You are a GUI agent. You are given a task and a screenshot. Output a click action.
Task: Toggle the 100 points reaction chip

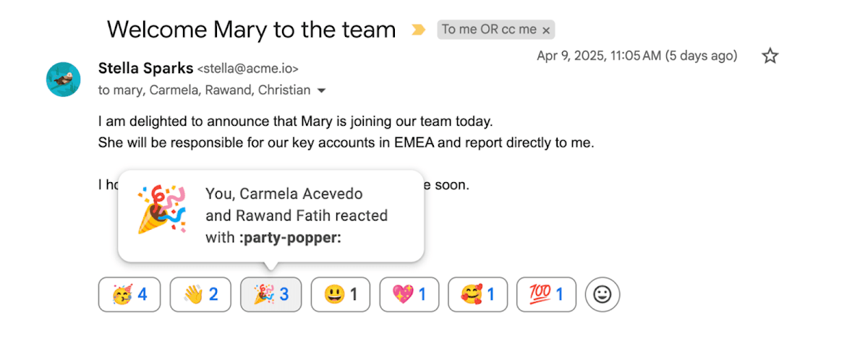(547, 294)
